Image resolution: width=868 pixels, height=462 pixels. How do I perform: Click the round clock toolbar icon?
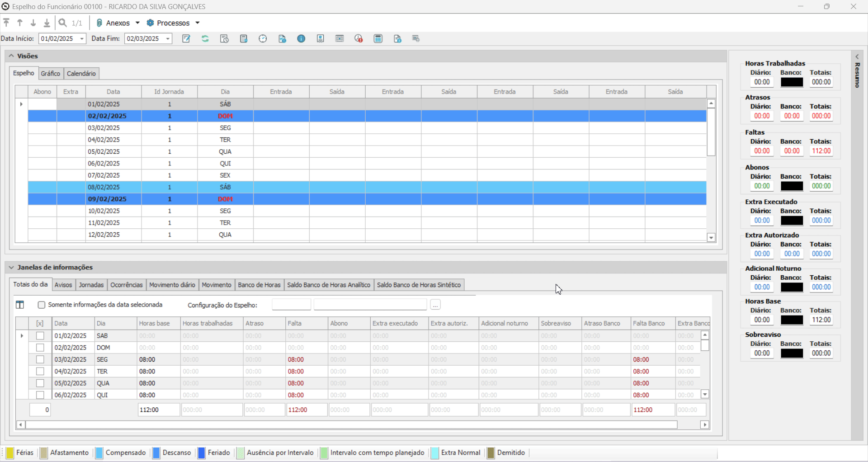tap(263, 39)
